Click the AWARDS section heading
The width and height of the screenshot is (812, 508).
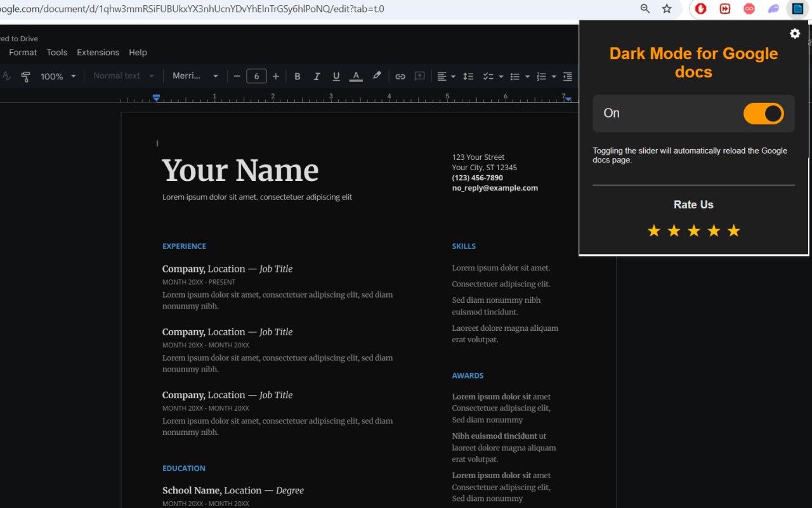pos(468,376)
